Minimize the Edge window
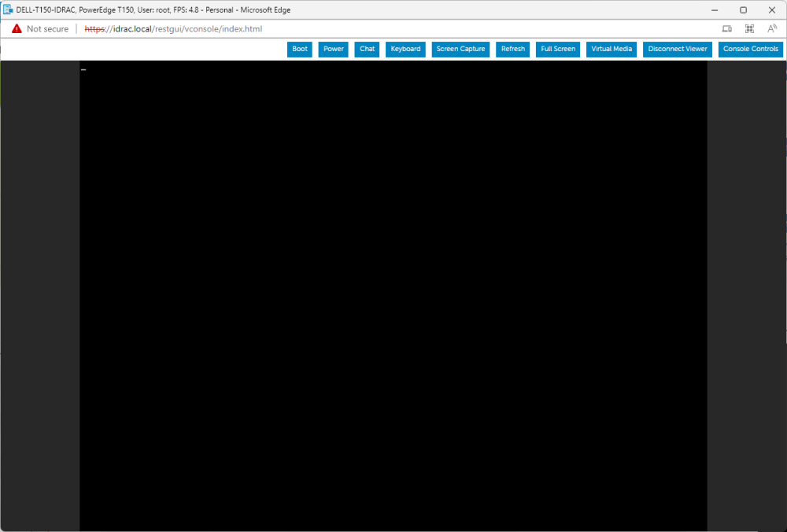787x532 pixels. pos(715,10)
